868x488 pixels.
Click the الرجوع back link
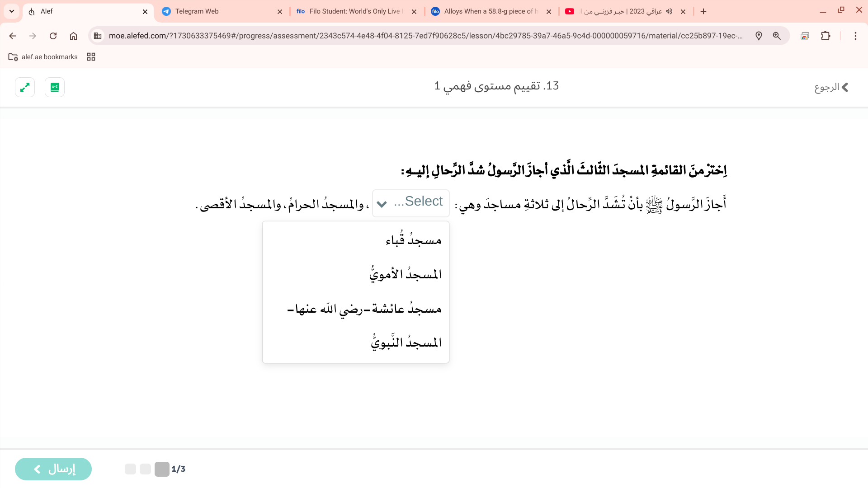831,87
